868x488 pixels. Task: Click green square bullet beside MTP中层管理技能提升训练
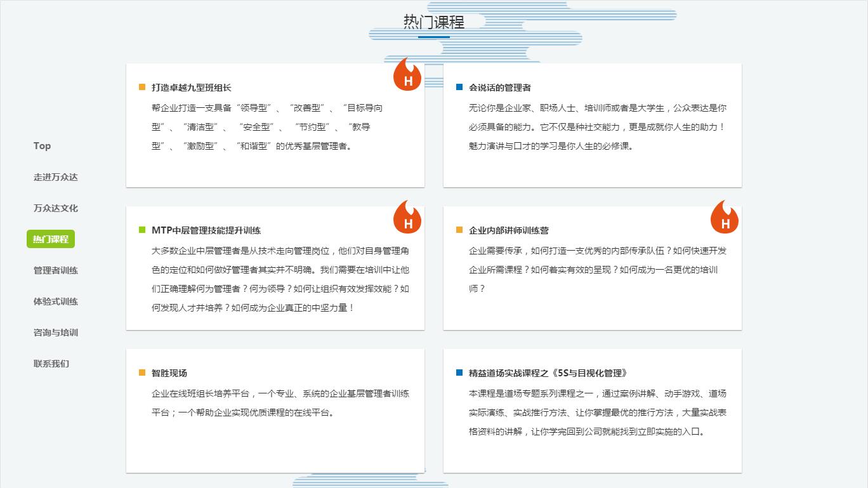(142, 230)
